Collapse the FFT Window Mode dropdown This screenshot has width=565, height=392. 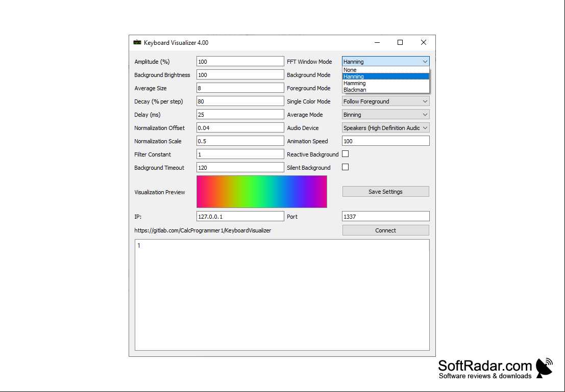(385, 62)
